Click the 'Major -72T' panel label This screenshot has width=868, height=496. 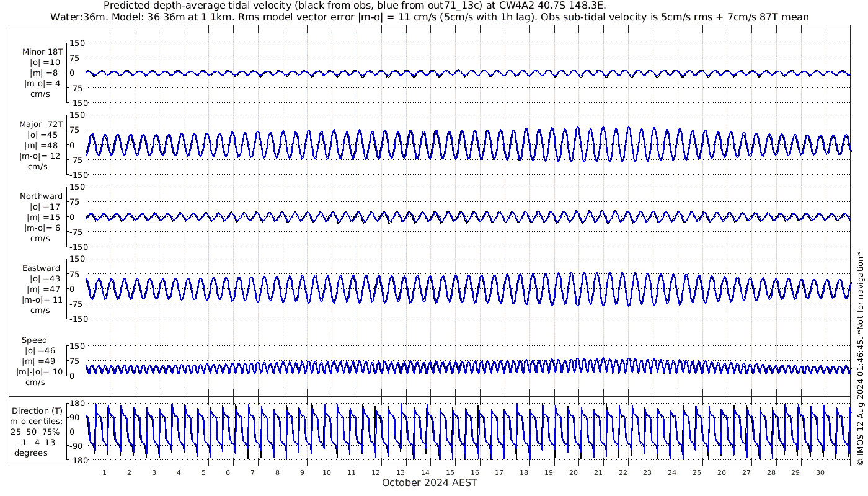[x=41, y=125]
